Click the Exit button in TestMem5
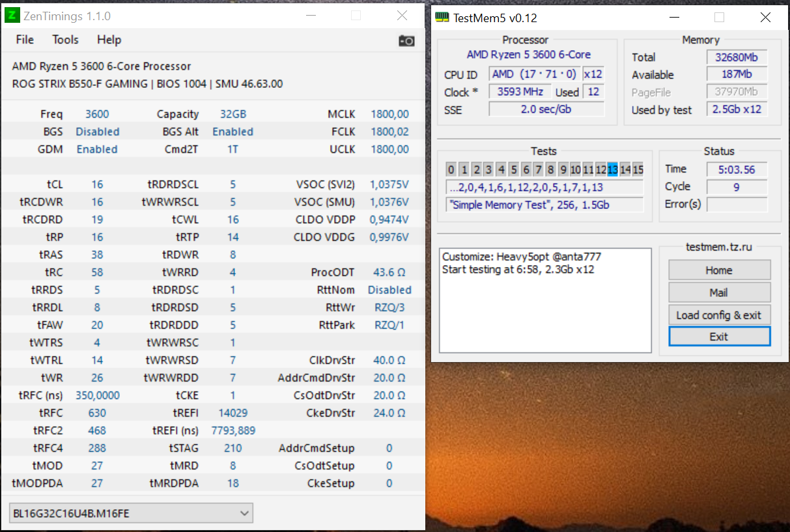Image resolution: width=790 pixels, height=532 pixels. (719, 337)
